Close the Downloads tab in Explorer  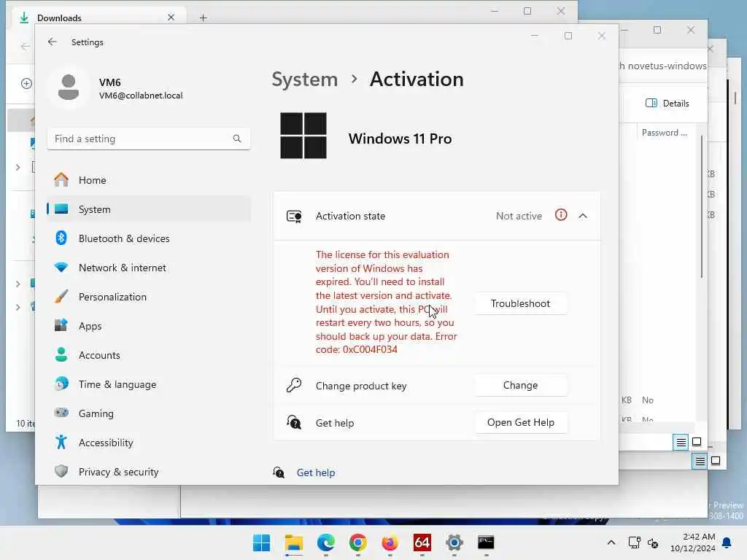coord(171,17)
